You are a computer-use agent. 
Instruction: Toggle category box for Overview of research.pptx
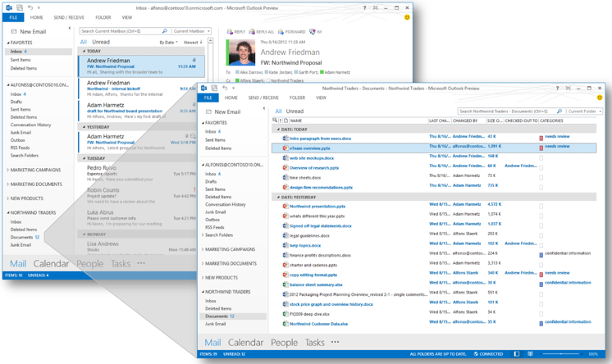[x=541, y=168]
